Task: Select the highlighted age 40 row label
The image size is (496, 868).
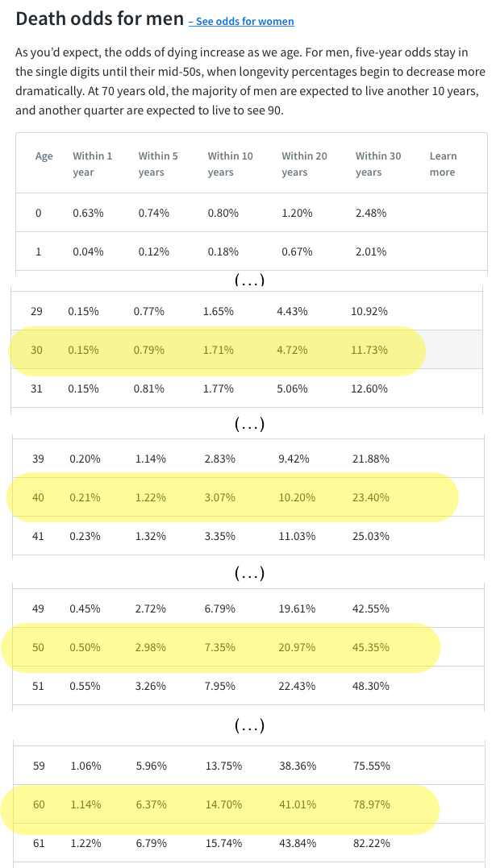Action: [x=38, y=497]
